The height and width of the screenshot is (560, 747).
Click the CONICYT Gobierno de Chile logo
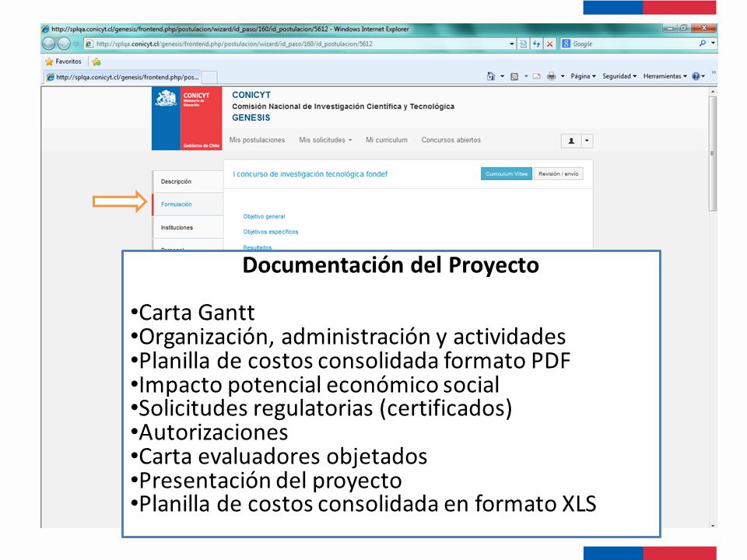click(x=187, y=118)
